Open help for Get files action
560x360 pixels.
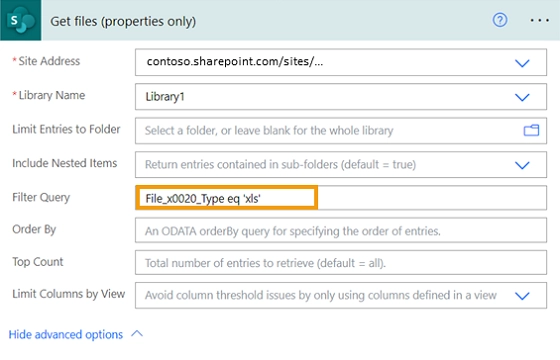(500, 20)
